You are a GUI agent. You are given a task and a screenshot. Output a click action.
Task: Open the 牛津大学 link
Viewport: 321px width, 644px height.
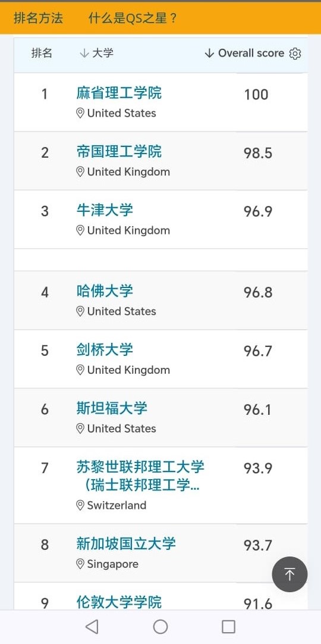[105, 210]
